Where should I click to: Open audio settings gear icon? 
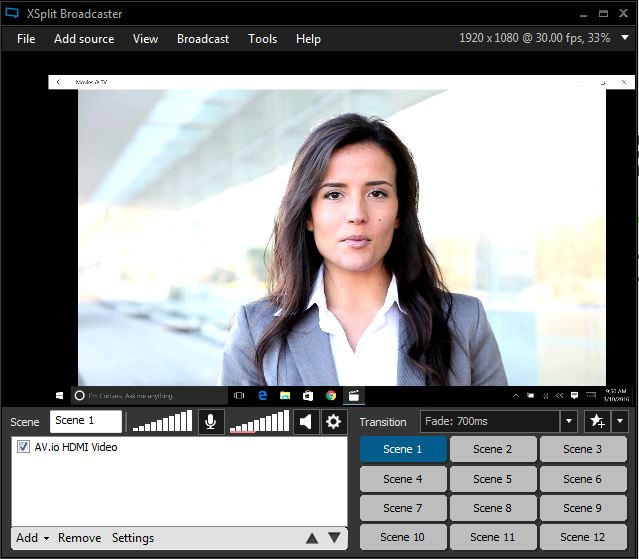click(x=334, y=422)
